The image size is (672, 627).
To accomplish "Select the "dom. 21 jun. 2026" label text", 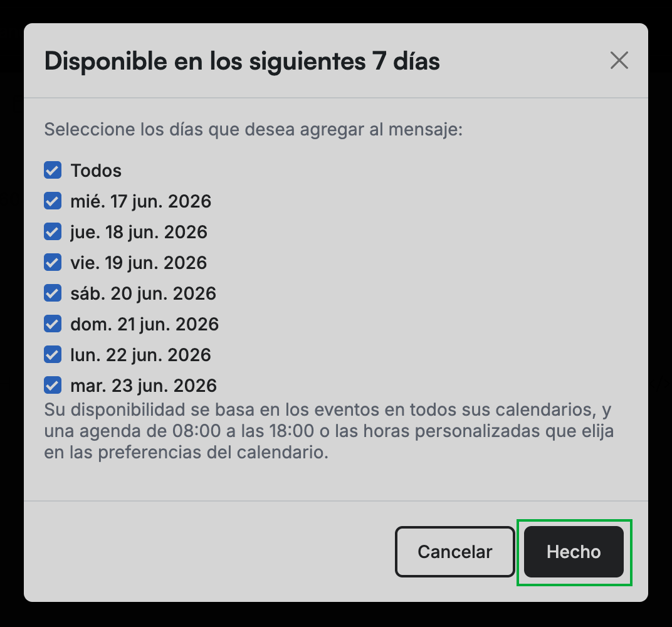I will (145, 324).
